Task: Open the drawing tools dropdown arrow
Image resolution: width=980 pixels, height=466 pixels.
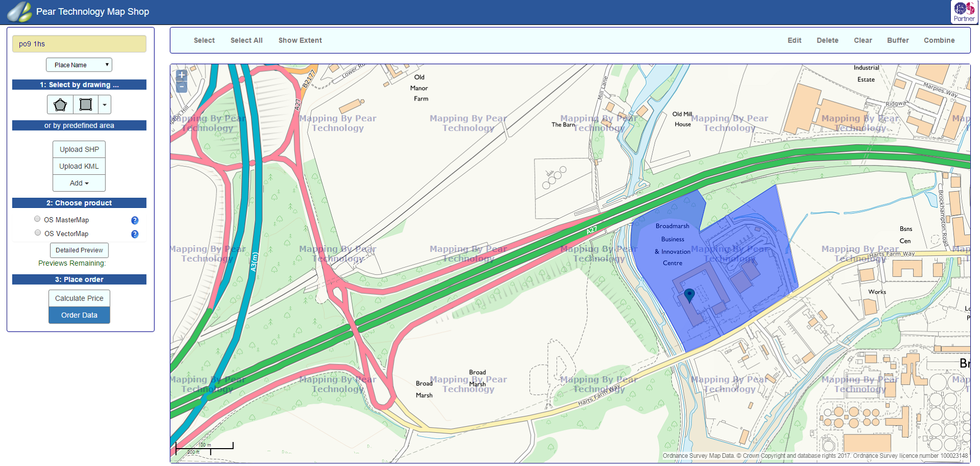Action: click(x=105, y=105)
